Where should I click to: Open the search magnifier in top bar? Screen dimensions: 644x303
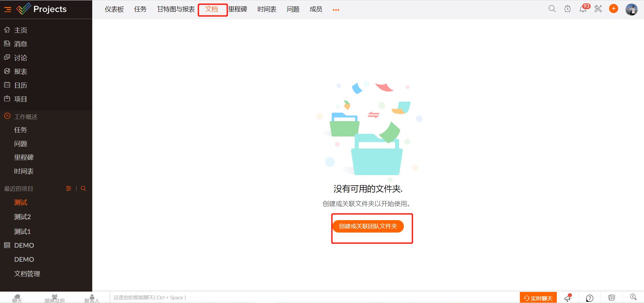coord(552,9)
